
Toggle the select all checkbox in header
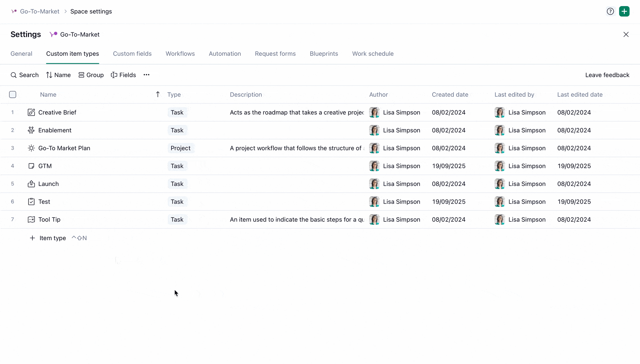(13, 95)
